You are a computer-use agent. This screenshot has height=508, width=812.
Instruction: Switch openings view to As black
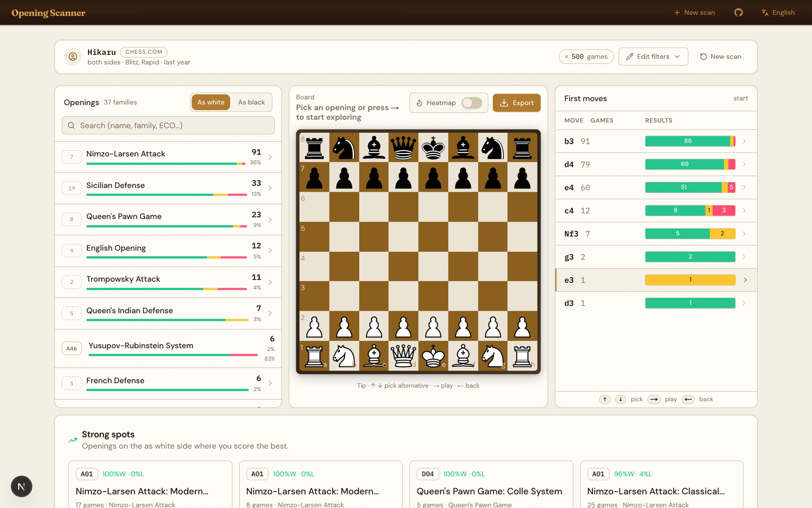251,102
